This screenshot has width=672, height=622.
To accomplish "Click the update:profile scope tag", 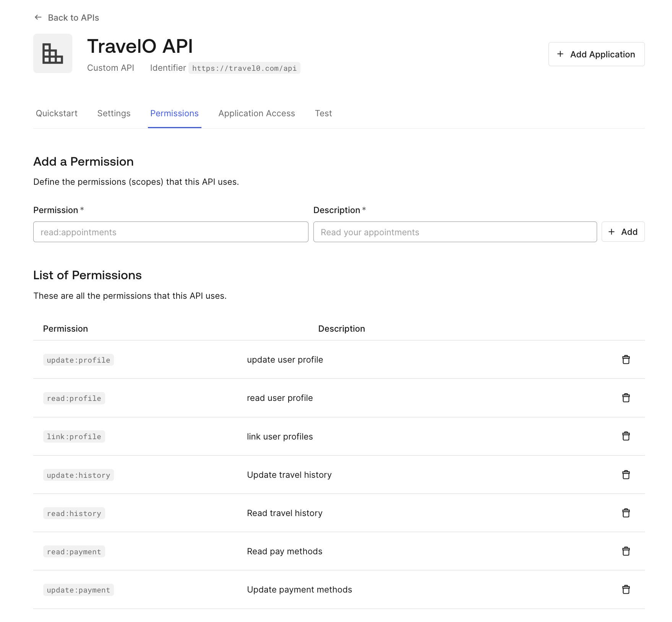I will [x=78, y=360].
